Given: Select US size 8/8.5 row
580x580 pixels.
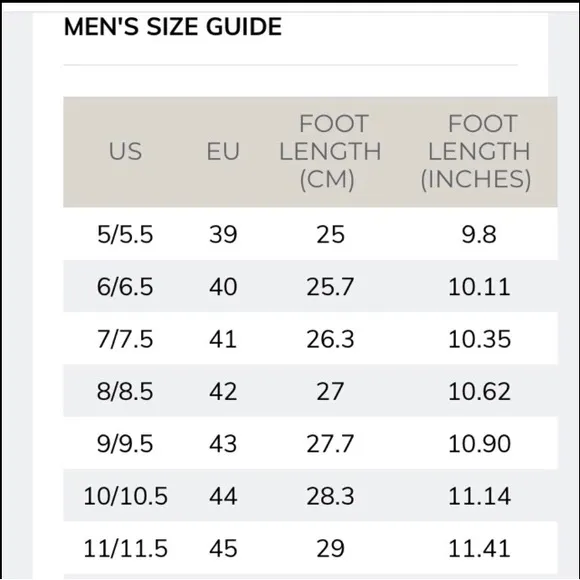Looking at the screenshot, I should point(310,391).
